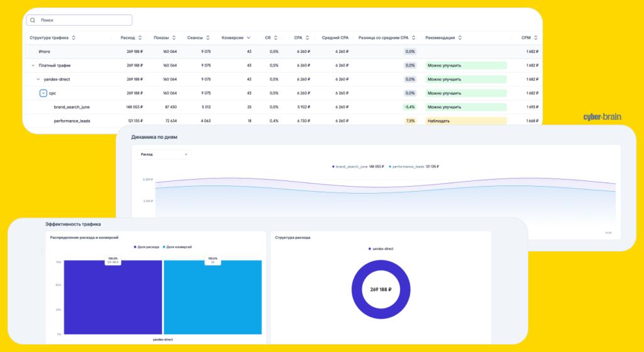
Task: Sort by CR column arrows
Action: pyautogui.click(x=275, y=38)
